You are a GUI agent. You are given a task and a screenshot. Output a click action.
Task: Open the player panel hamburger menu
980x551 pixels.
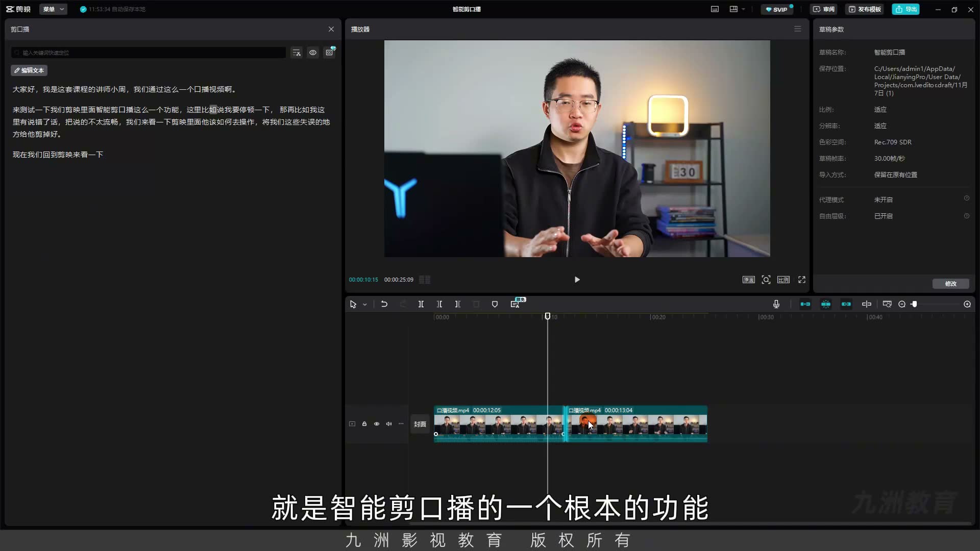[x=798, y=29]
